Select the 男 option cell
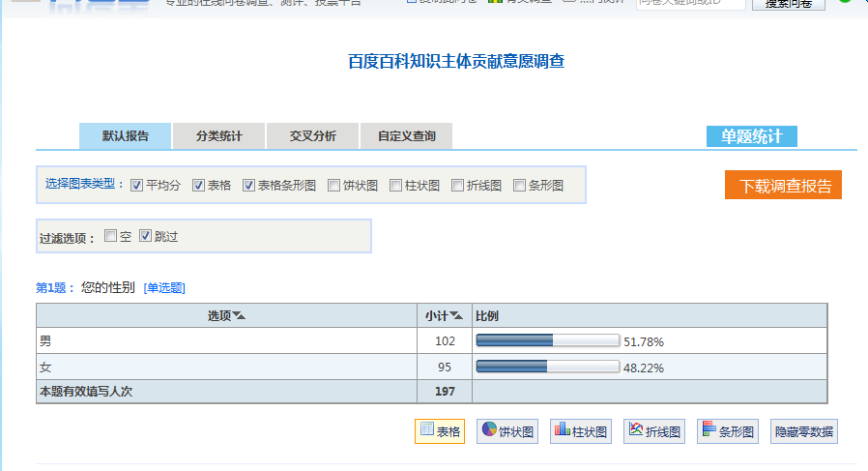Image resolution: width=868 pixels, height=471 pixels. (226, 340)
